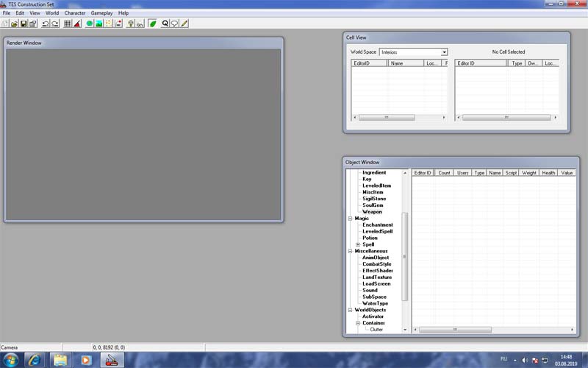Select Potion in the object tree
The image size is (588, 368).
[370, 238]
